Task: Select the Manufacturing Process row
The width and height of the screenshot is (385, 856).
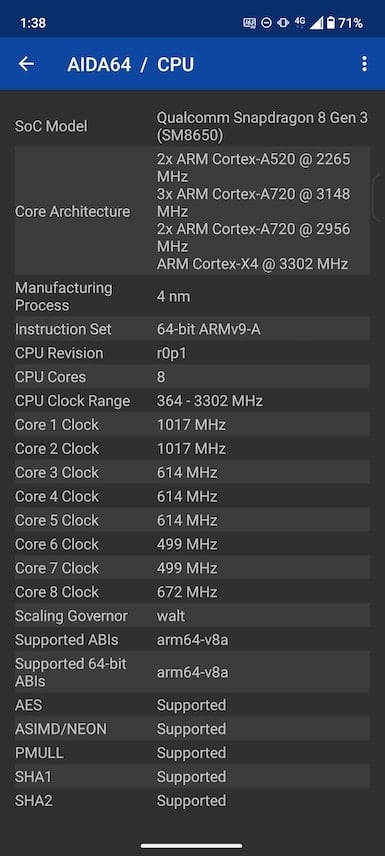Action: tap(192, 296)
